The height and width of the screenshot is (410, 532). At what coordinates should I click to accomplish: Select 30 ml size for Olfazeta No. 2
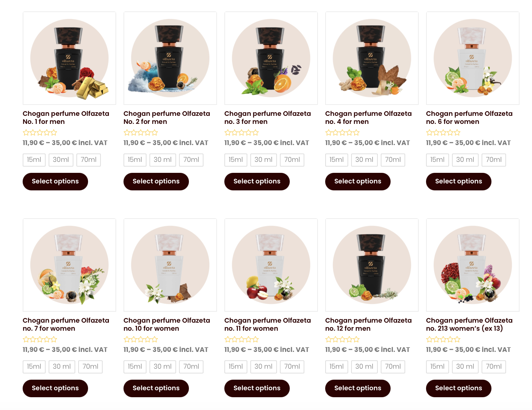tap(163, 160)
